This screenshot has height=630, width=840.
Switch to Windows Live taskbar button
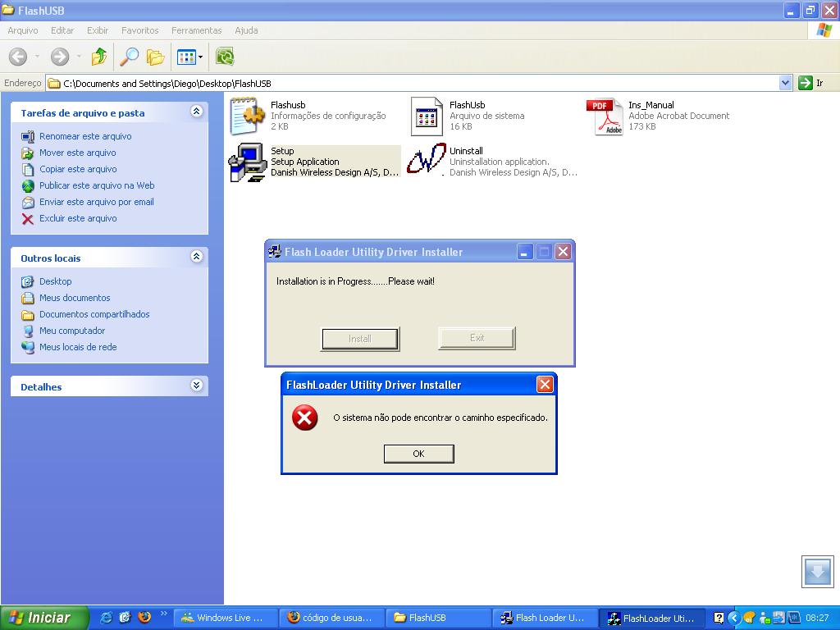(226, 618)
